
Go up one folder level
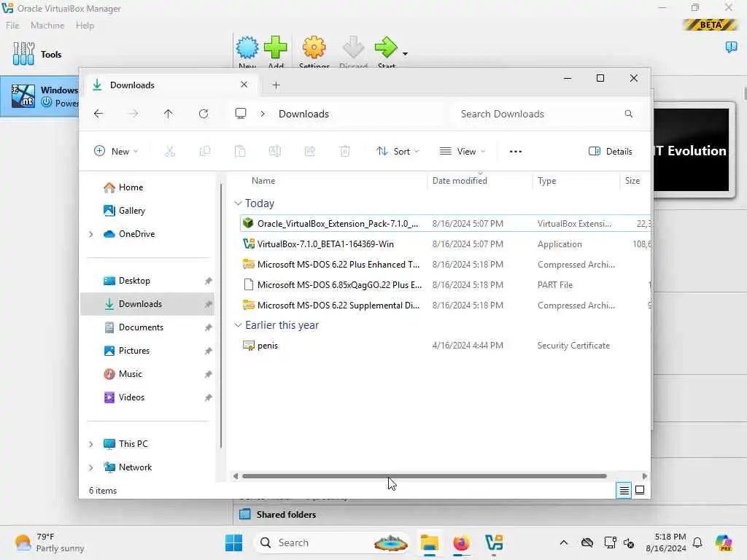pos(169,114)
